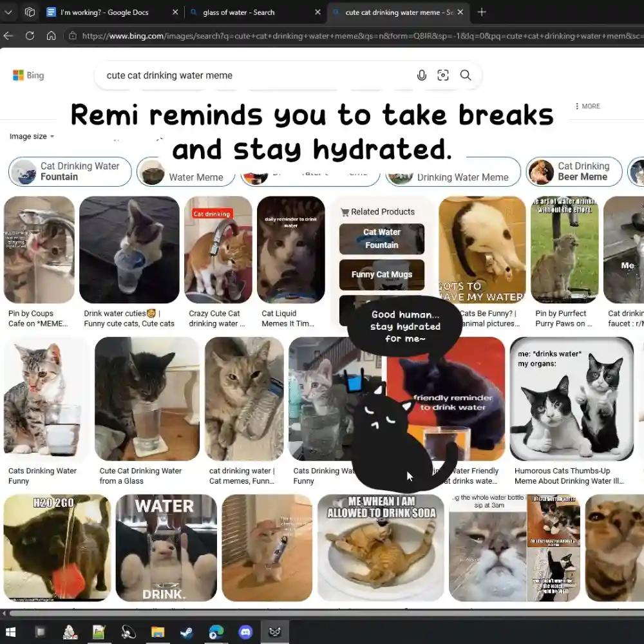Open visual search camera icon

(443, 75)
